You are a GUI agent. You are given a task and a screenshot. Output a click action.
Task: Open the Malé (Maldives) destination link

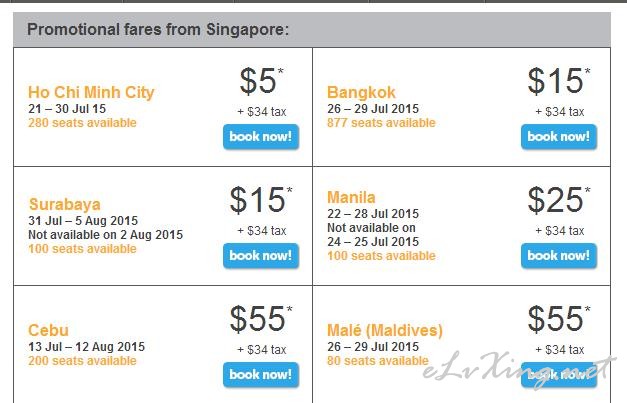pyautogui.click(x=385, y=330)
